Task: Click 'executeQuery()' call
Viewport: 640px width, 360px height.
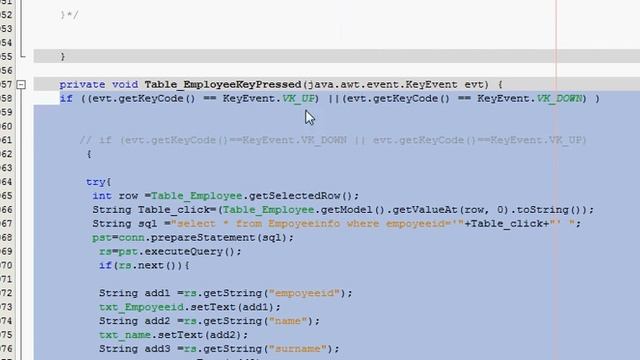Action: click(x=189, y=251)
